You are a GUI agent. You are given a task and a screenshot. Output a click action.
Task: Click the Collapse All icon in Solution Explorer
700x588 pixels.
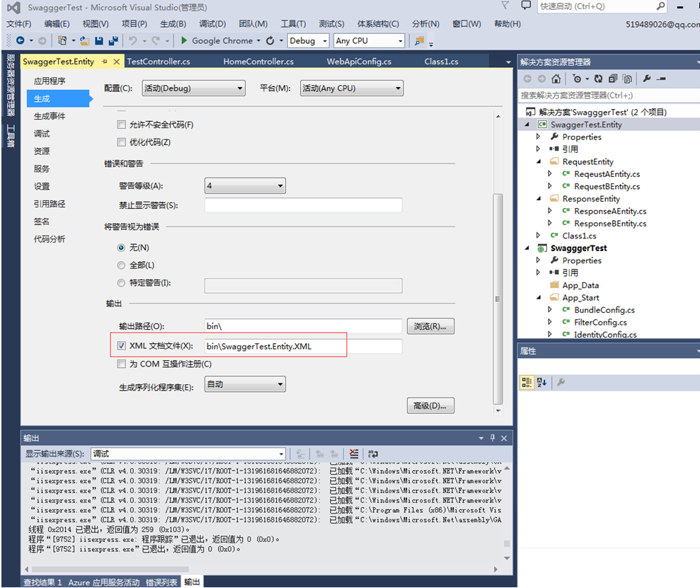613,79
